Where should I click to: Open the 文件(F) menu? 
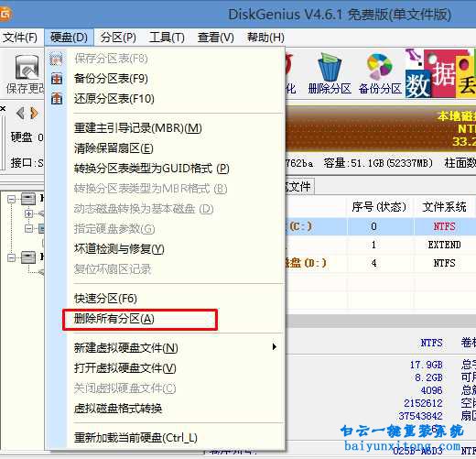click(20, 38)
